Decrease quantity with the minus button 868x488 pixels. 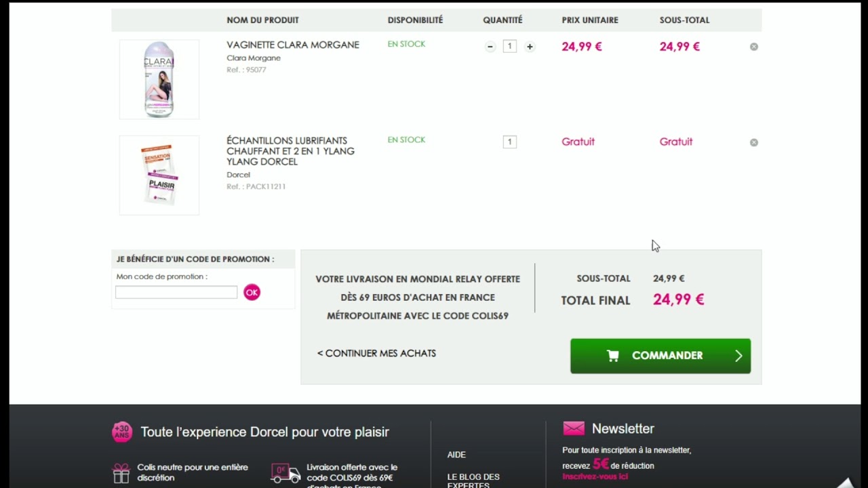click(x=490, y=47)
